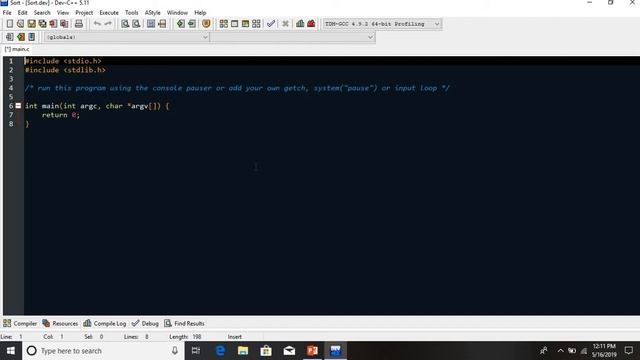Switch to the Find Results tab
The image size is (640, 360).
pyautogui.click(x=184, y=323)
